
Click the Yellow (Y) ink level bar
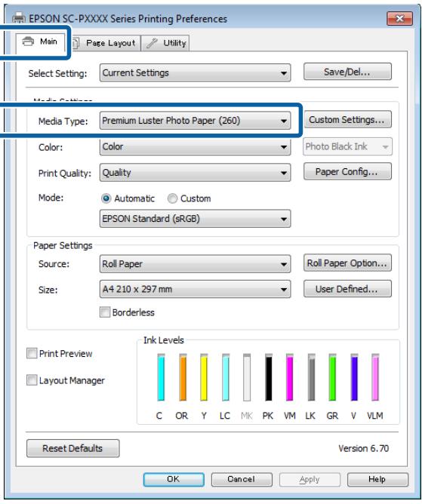(204, 377)
